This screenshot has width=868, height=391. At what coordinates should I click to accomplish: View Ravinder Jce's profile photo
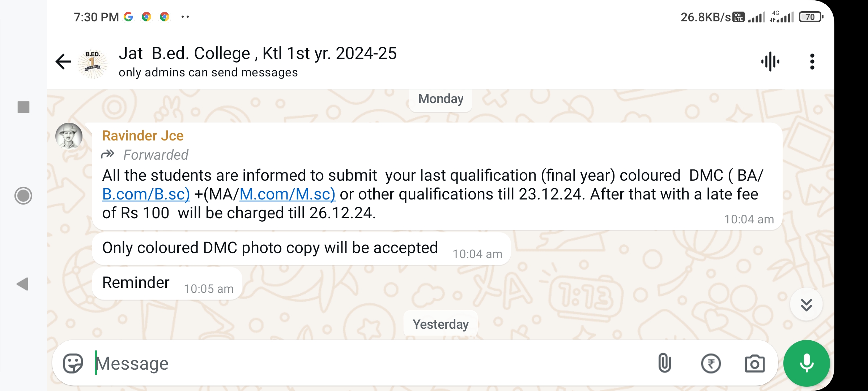tap(69, 136)
